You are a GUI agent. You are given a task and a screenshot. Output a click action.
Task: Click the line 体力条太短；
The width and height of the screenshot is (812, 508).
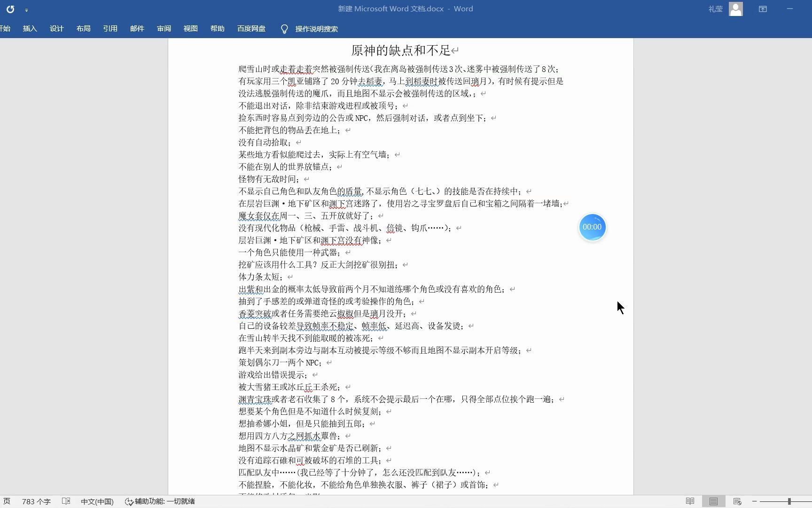coord(261,277)
